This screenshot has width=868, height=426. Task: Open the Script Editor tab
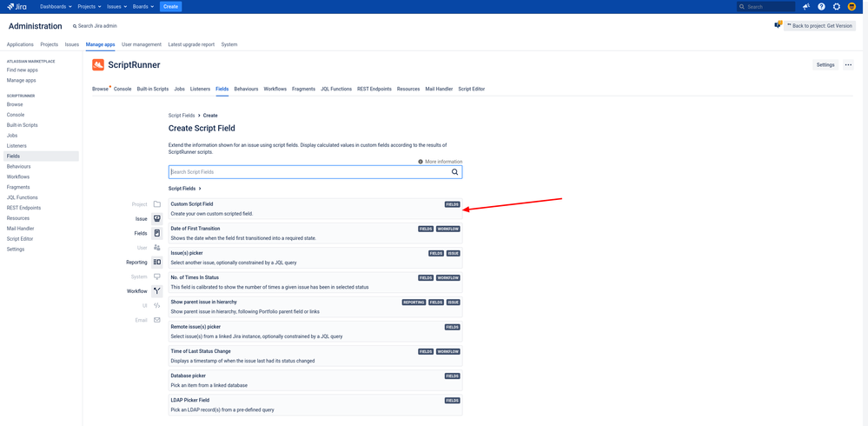pos(472,89)
